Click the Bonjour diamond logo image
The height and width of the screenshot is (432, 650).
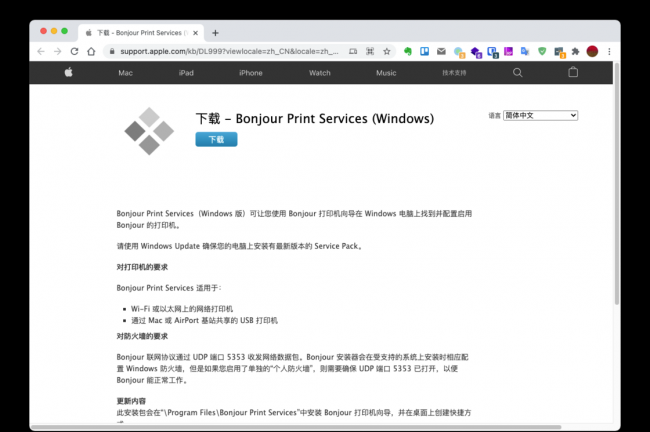pos(149,131)
